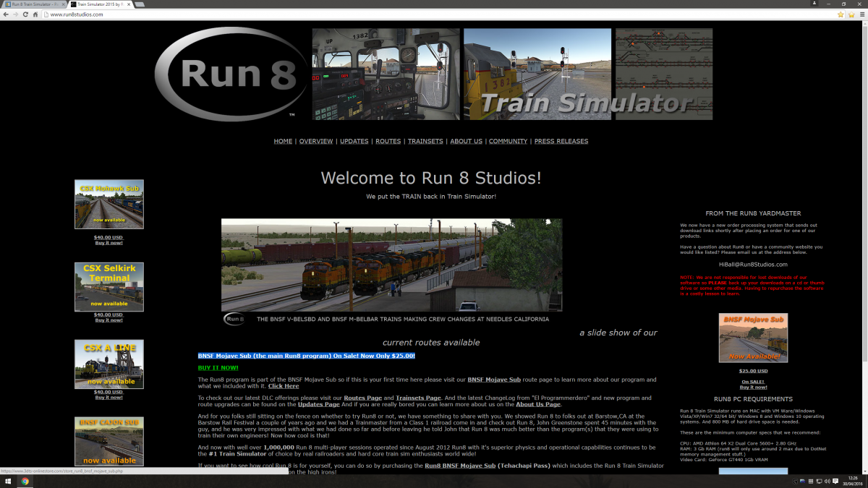Click the Click Here link

tap(284, 386)
